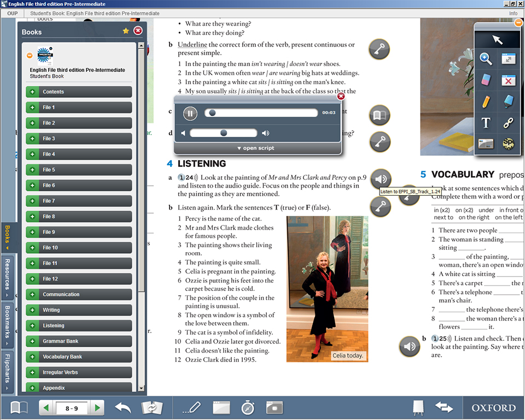Image resolution: width=525 pixels, height=420 pixels.
Task: Select the zoom magnifier tool
Action: point(486,59)
